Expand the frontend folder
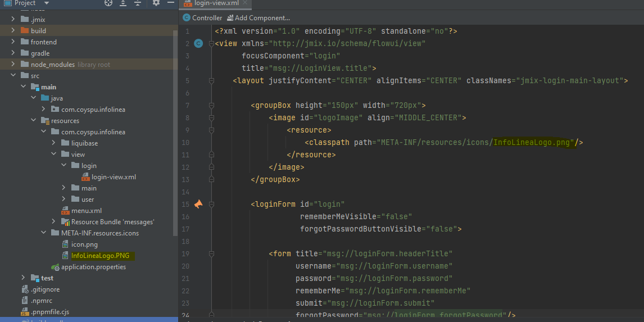 coord(13,42)
